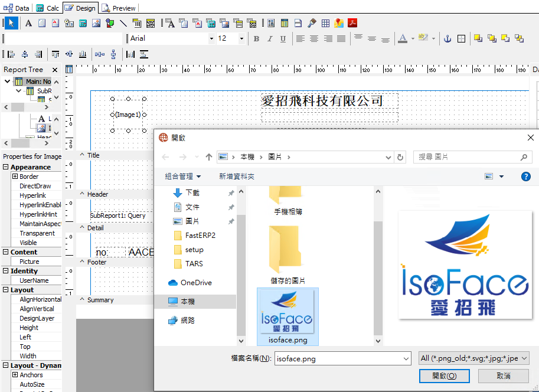Align text to bottom
The width and height of the screenshot is (539, 392).
point(386,39)
